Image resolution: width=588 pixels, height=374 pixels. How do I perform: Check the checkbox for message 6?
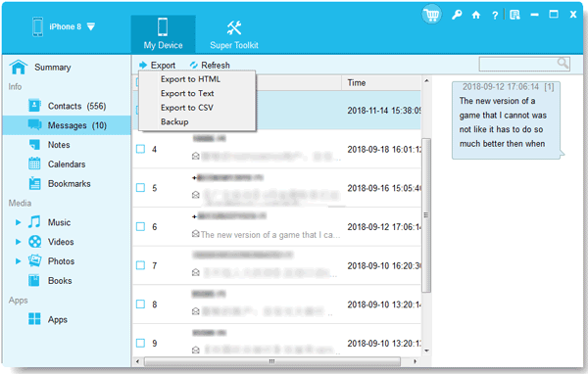[140, 227]
